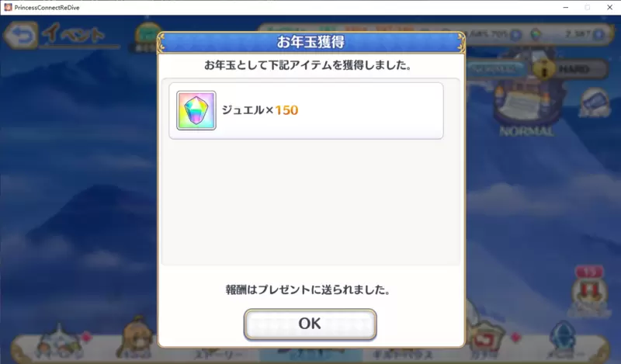Select the NORMAL difficulty tab at top
This screenshot has height=364, width=621.
[496, 69]
